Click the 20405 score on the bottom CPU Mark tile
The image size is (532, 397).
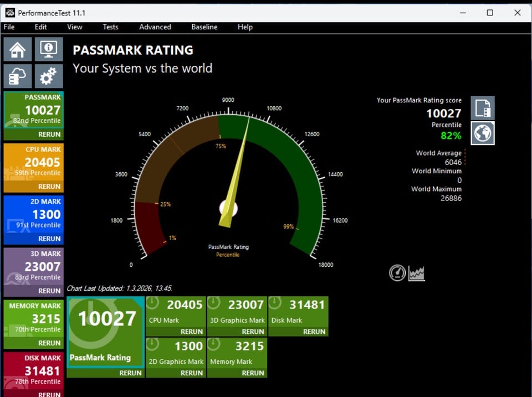(185, 305)
